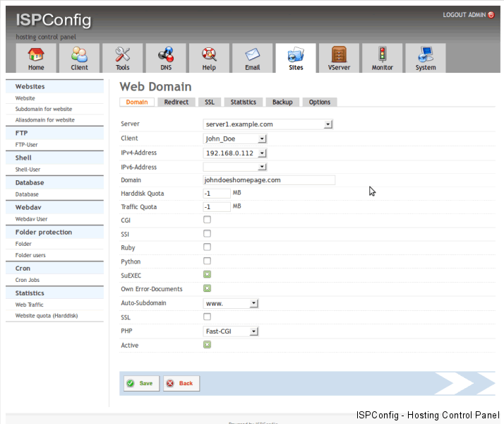This screenshot has height=424, width=504.
Task: Open the System module icon
Action: 425,56
